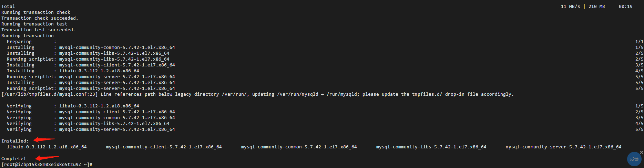This screenshot has width=644, height=168.
Task: Select installed mysql-community-common package at bottom row
Action: [299, 147]
